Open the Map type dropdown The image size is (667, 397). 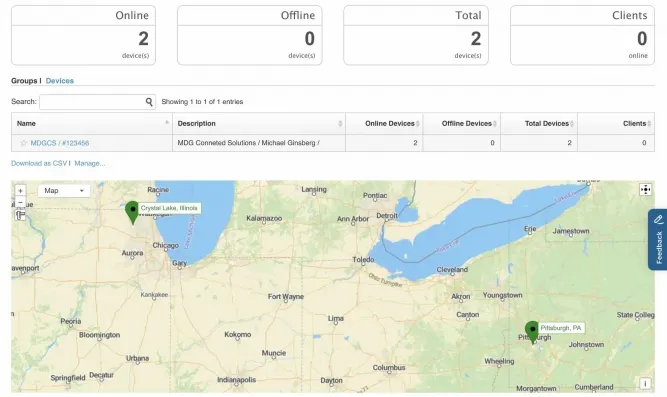(64, 191)
